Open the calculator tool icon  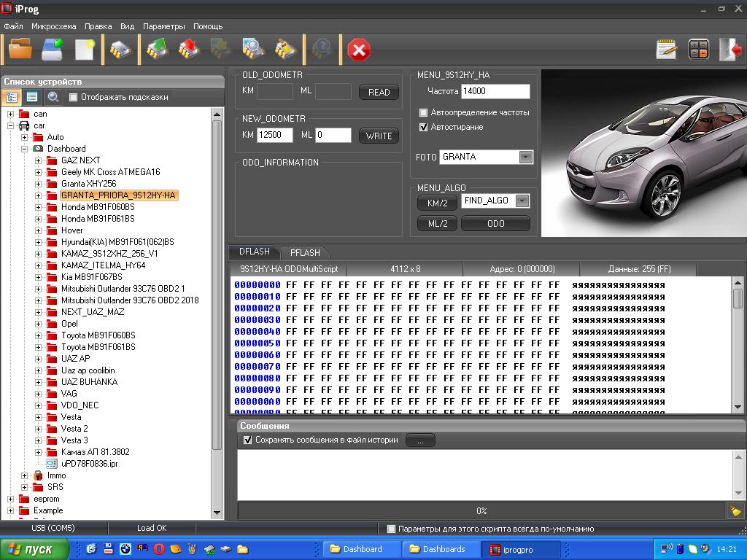coord(698,50)
